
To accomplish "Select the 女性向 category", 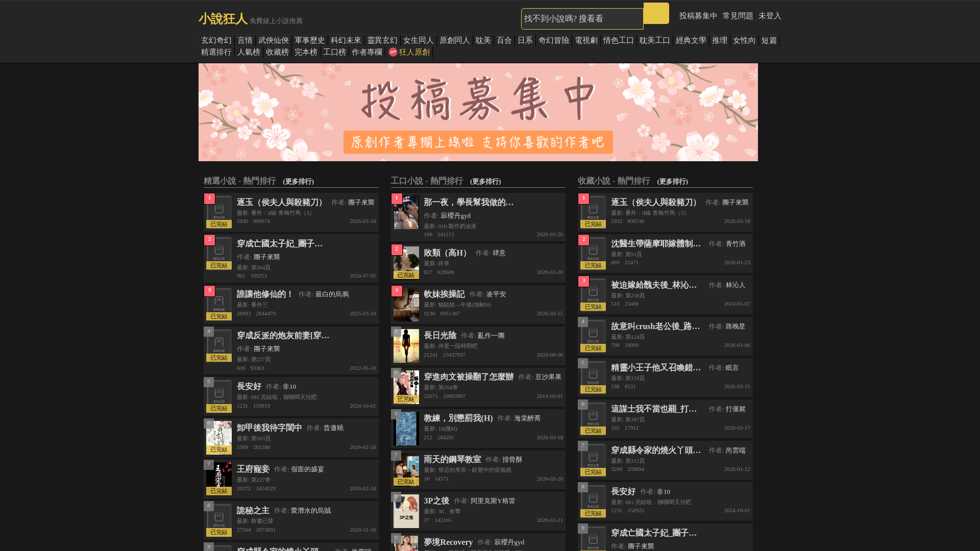I will [x=744, y=40].
